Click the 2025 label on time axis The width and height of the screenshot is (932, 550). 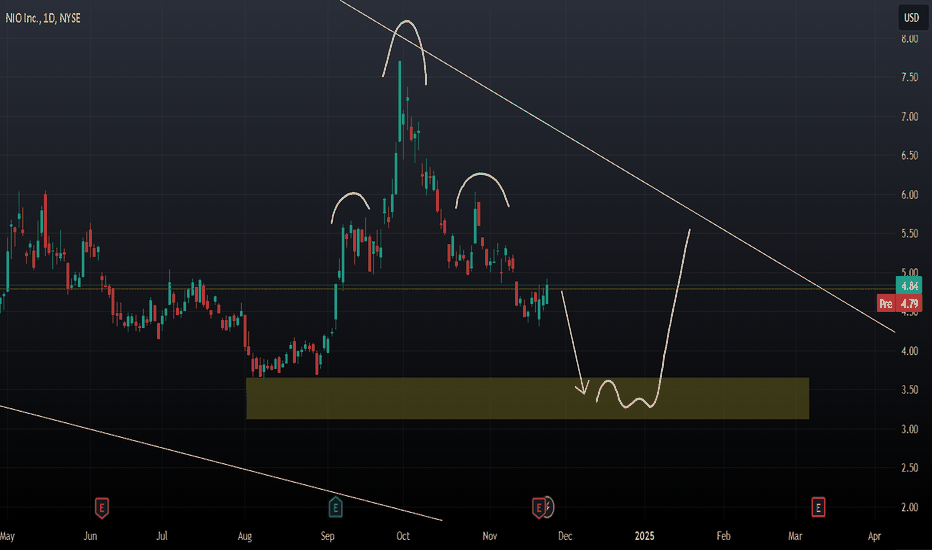[644, 536]
